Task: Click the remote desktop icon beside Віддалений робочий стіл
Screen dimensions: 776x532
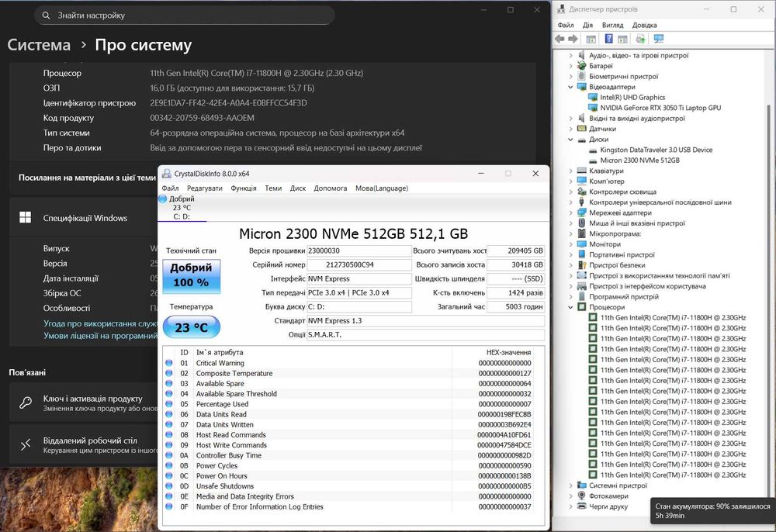Action: pyautogui.click(x=26, y=444)
